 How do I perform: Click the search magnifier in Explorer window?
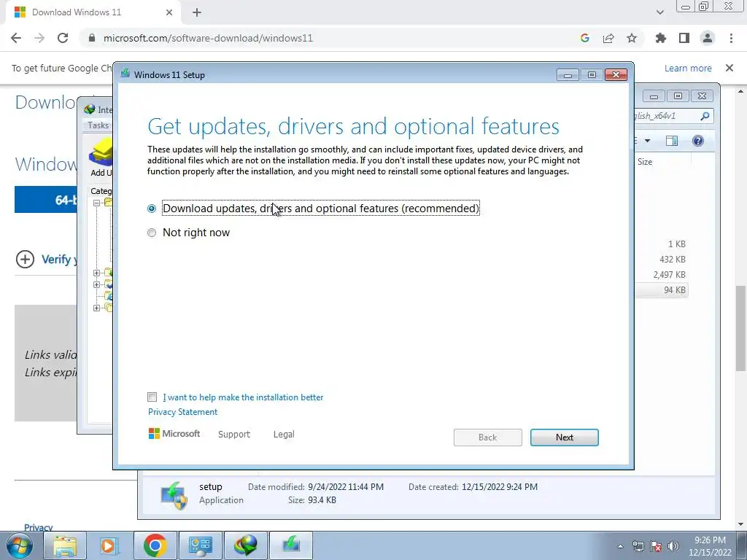click(705, 116)
